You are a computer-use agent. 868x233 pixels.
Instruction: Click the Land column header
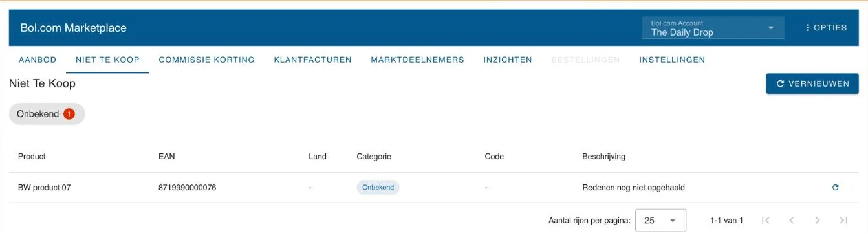(318, 156)
